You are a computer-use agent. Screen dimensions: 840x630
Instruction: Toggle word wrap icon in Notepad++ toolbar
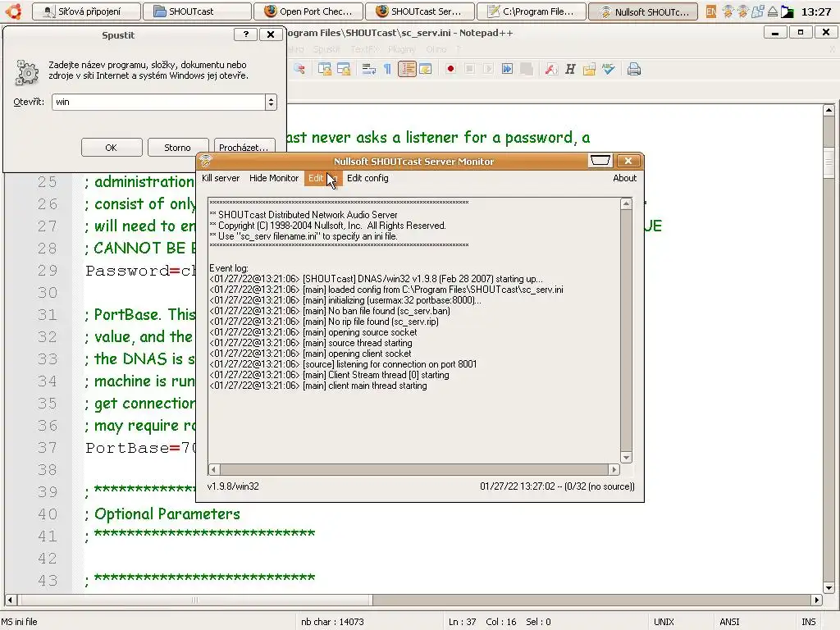tap(368, 69)
